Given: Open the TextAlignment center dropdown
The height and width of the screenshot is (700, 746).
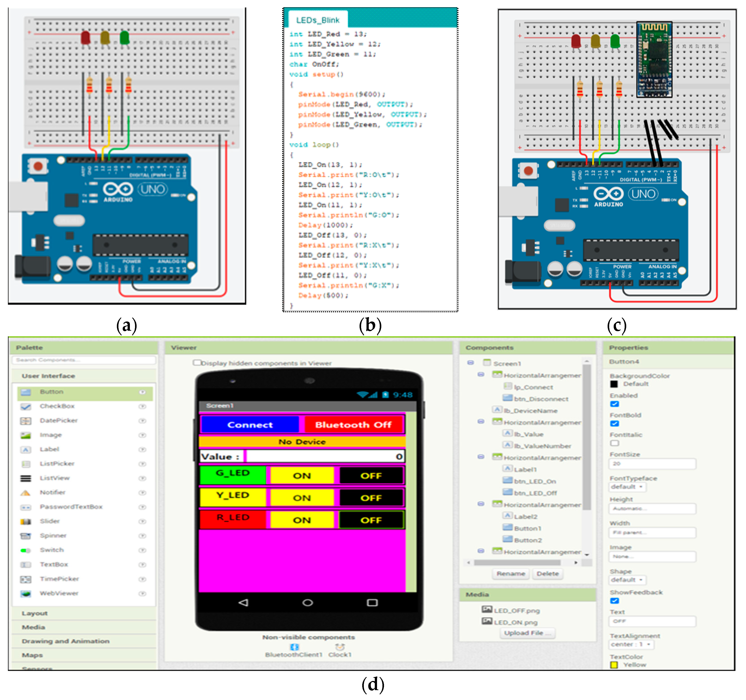Looking at the screenshot, I should pyautogui.click(x=631, y=645).
